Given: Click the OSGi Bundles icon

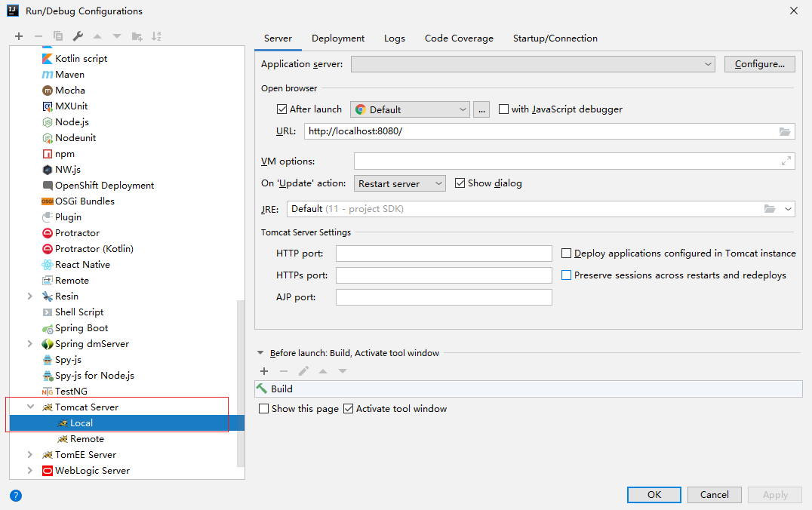Looking at the screenshot, I should click(x=47, y=201).
